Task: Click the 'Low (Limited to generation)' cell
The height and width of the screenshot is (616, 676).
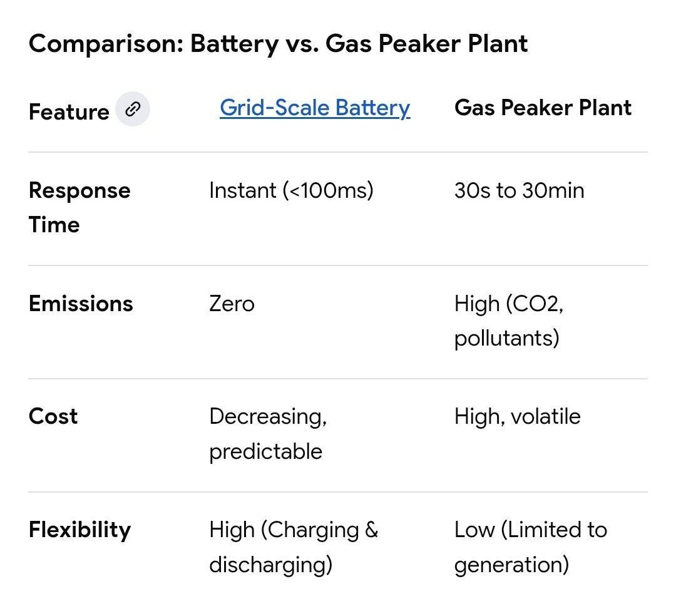Action: (530, 547)
